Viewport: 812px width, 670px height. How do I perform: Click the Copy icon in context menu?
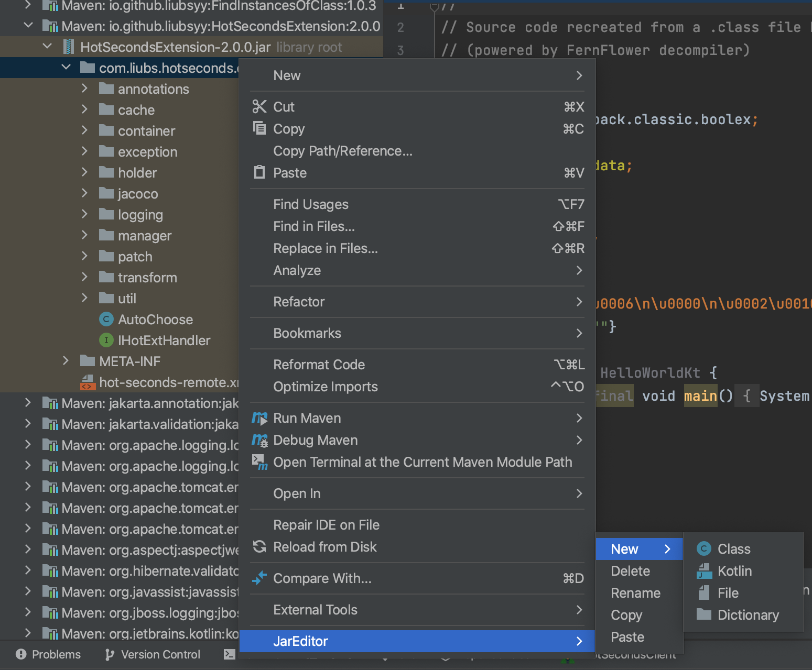point(259,128)
